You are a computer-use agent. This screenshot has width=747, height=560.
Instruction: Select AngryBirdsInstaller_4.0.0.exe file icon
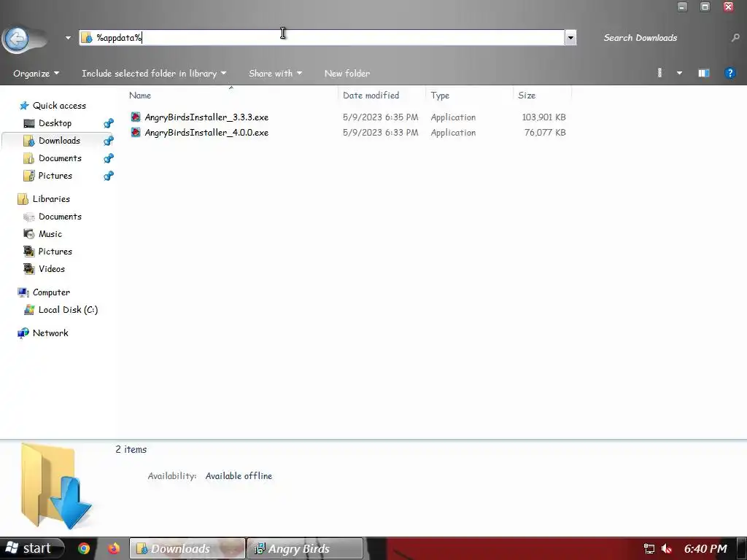point(136,132)
